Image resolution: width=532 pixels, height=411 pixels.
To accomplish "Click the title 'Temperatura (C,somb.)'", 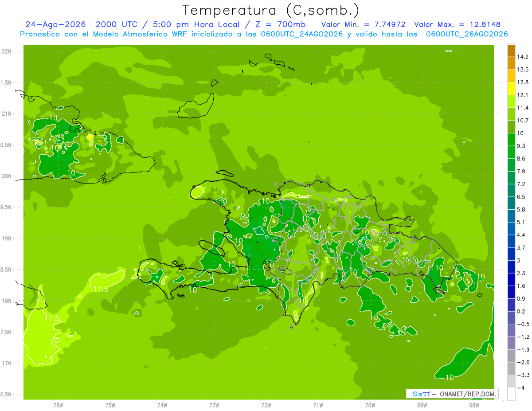I will click(271, 11).
